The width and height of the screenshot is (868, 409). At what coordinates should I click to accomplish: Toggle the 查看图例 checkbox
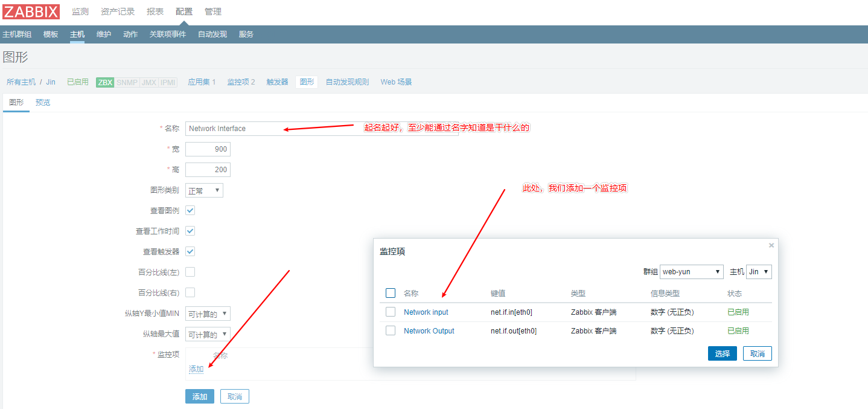point(190,210)
